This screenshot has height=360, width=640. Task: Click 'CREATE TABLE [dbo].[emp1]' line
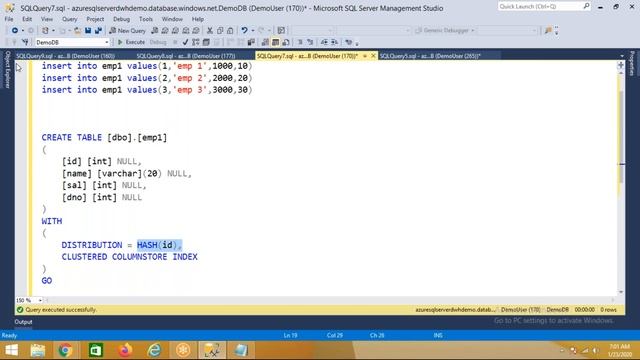[x=104, y=138]
